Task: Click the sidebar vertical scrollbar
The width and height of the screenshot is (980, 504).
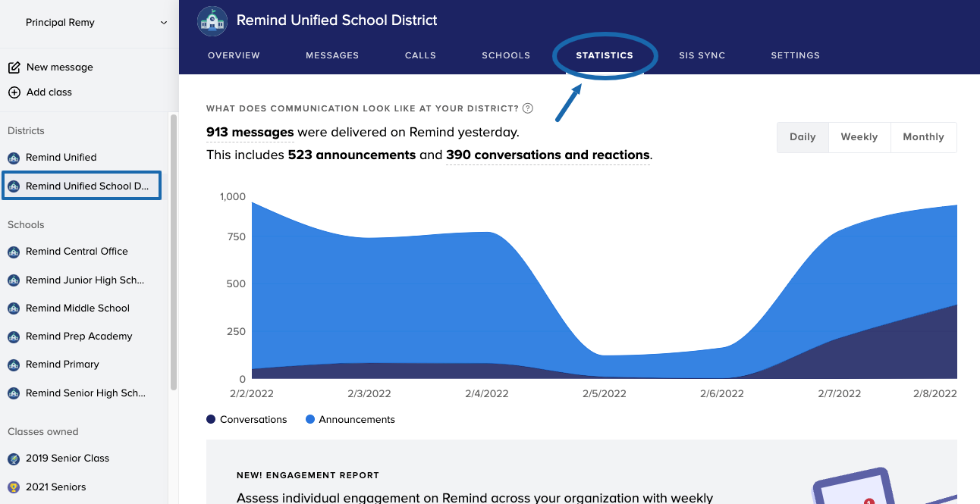Action: (174, 250)
